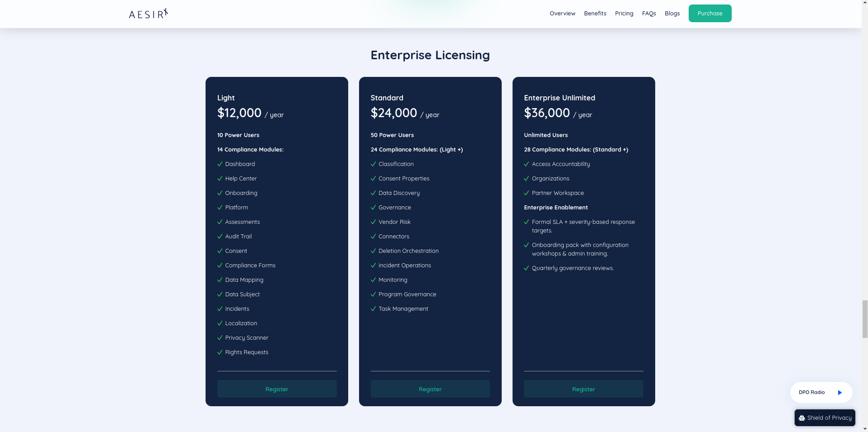Register for the Standard plan
This screenshot has height=432, width=868.
[x=430, y=389]
